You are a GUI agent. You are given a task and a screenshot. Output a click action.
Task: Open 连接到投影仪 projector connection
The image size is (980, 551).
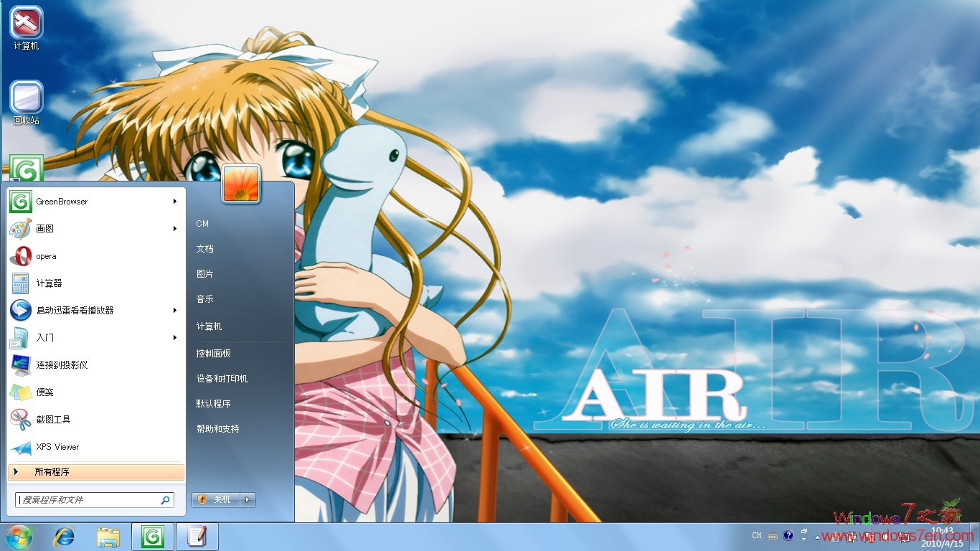[x=96, y=365]
